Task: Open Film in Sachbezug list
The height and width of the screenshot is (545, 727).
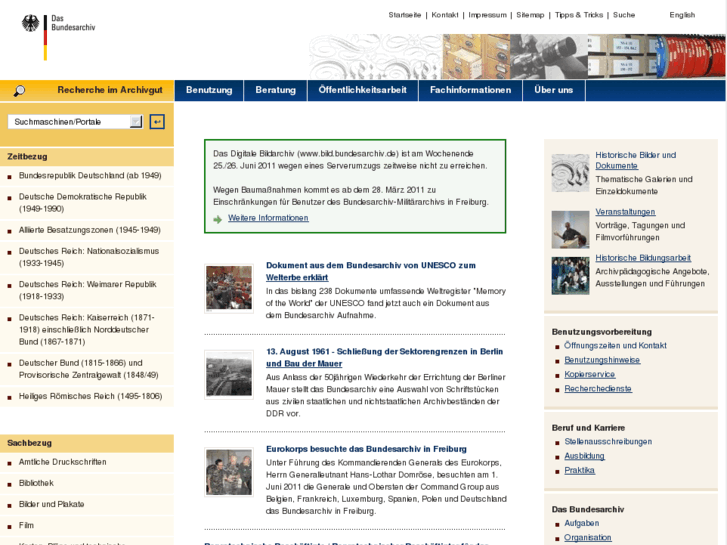Action: pos(26,526)
